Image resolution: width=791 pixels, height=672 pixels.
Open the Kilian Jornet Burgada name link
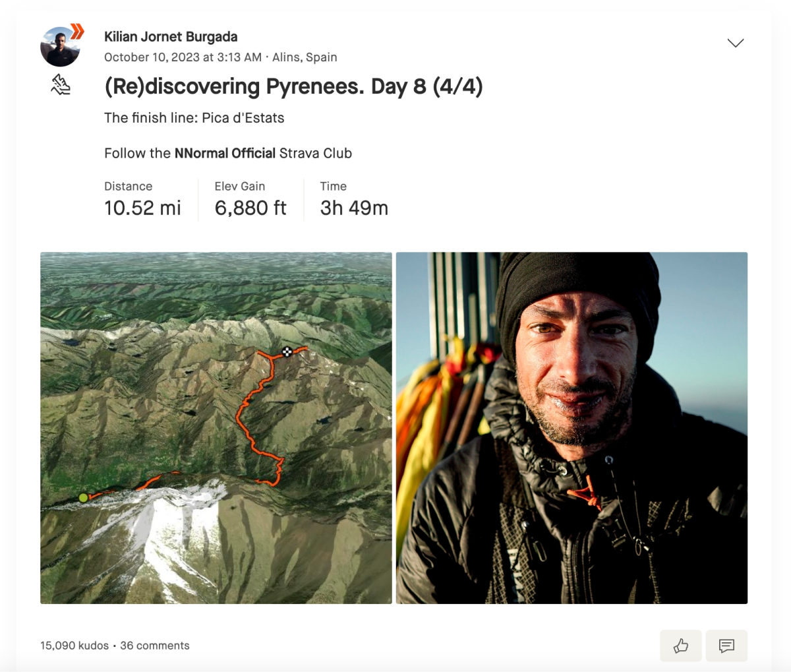(x=171, y=37)
